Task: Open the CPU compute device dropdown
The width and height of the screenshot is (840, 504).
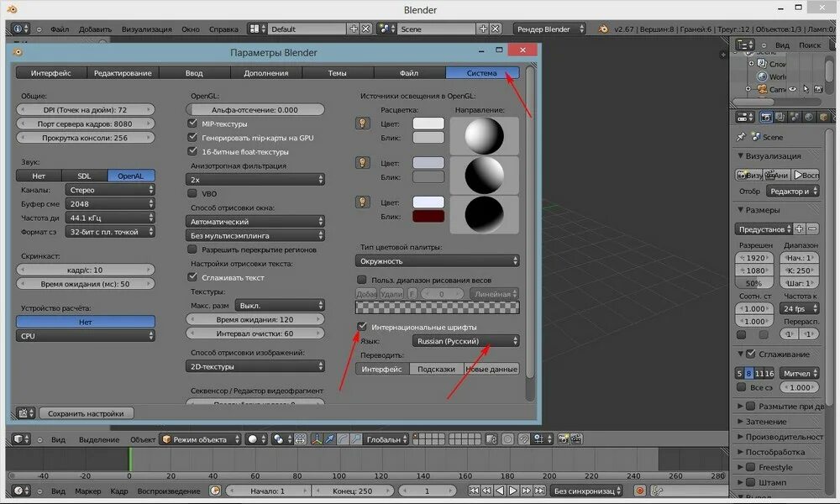Action: click(x=86, y=336)
